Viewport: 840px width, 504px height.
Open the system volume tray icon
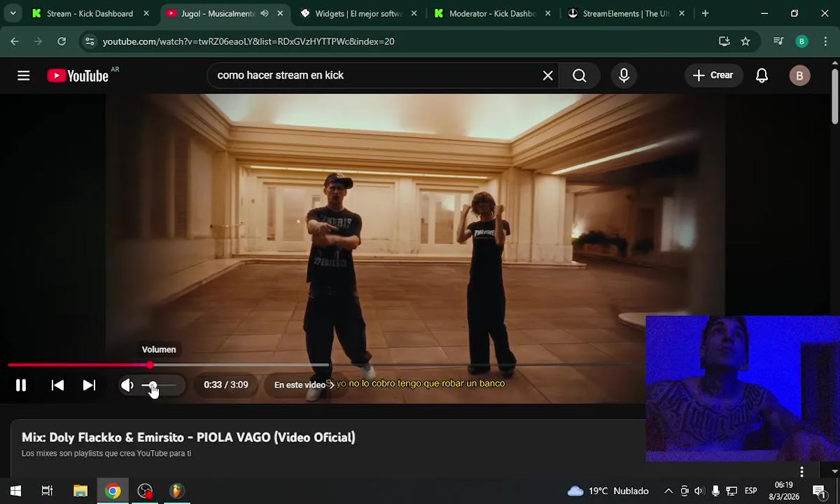(700, 491)
